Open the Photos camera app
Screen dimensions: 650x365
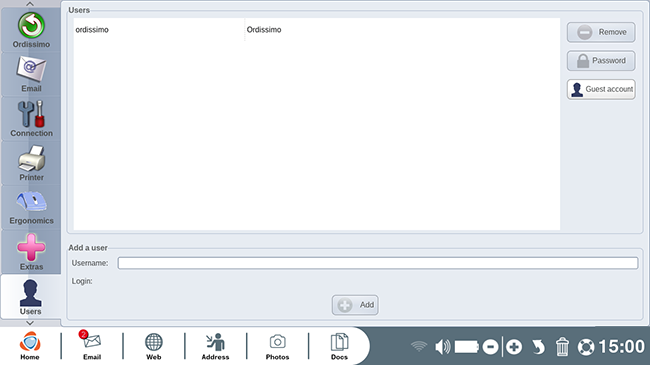click(277, 346)
